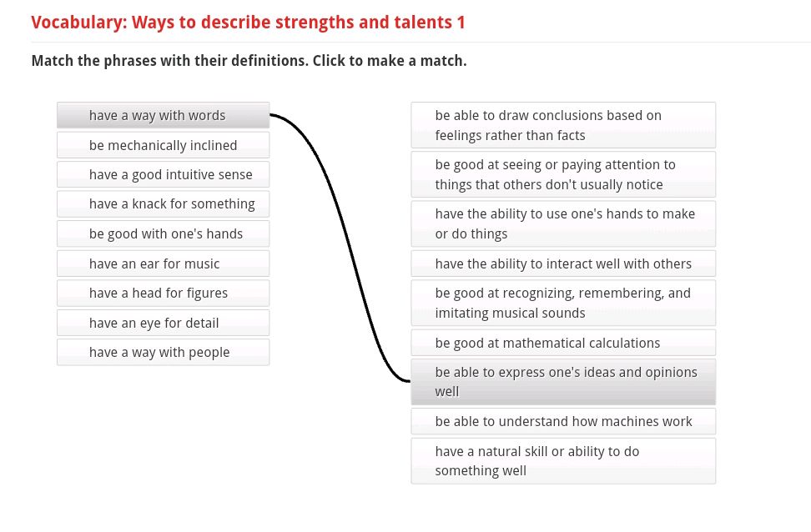Screen dimensions: 811x532
Task: Choose 'have a good intuitive sense' phrase
Action: 163,175
